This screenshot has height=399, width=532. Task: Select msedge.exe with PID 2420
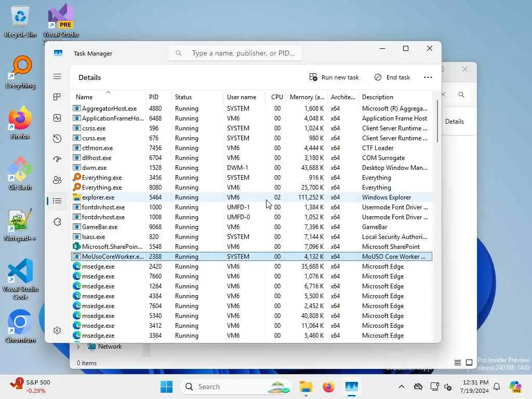point(252,267)
